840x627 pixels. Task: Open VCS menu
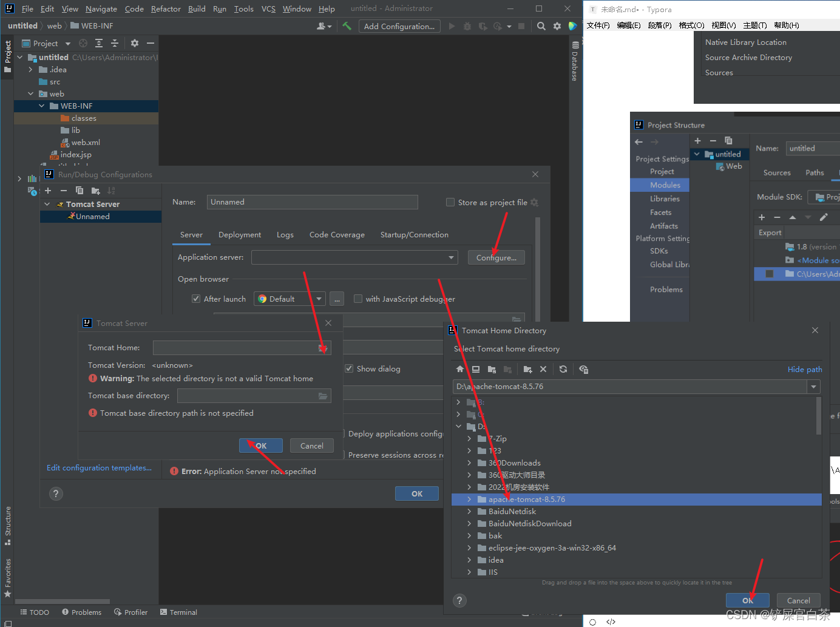tap(268, 8)
